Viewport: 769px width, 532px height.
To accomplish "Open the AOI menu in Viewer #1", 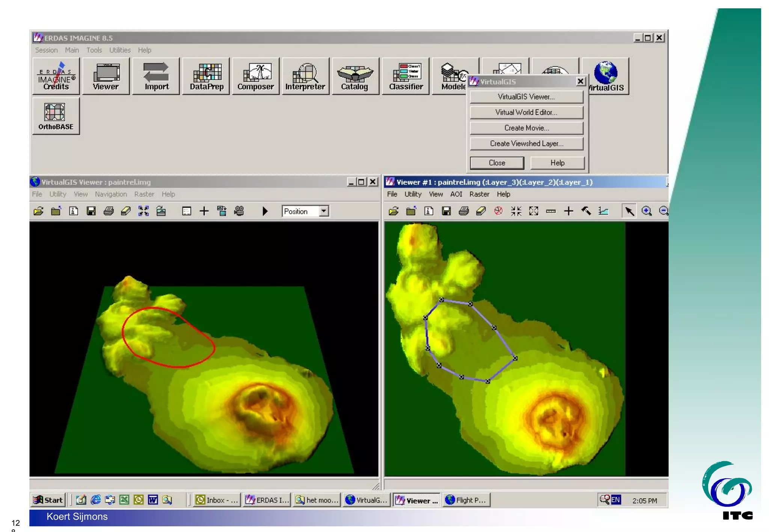I will pyautogui.click(x=456, y=194).
